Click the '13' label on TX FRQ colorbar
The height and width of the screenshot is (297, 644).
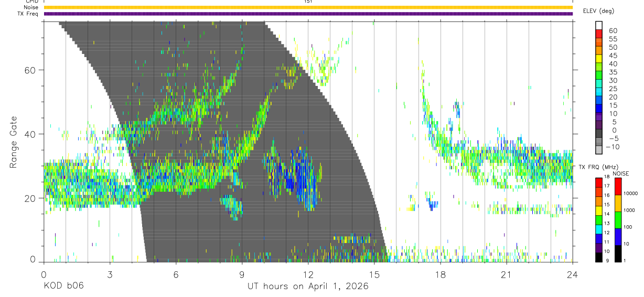pos(607,223)
